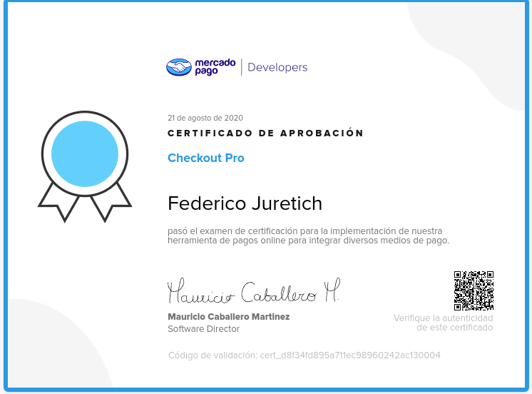This screenshot has width=532, height=394.
Task: Click the line starting "pasó el examen de certificación"
Action: click(x=305, y=231)
